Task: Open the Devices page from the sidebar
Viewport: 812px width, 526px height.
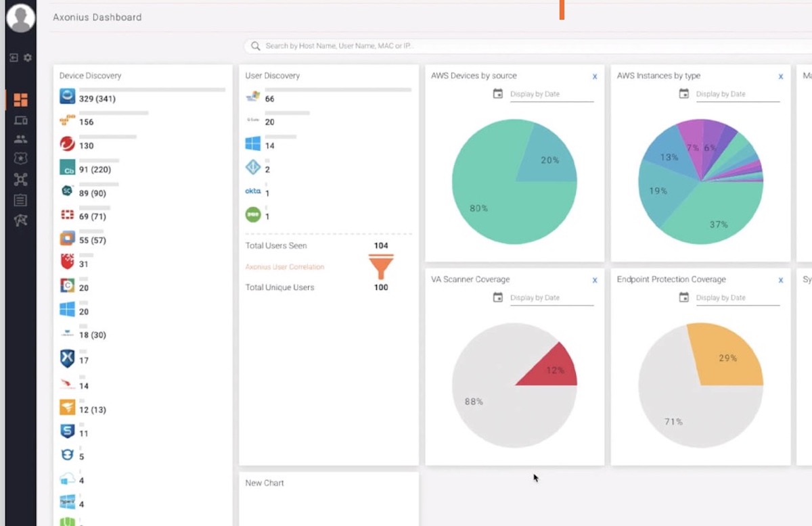Action: tap(20, 120)
